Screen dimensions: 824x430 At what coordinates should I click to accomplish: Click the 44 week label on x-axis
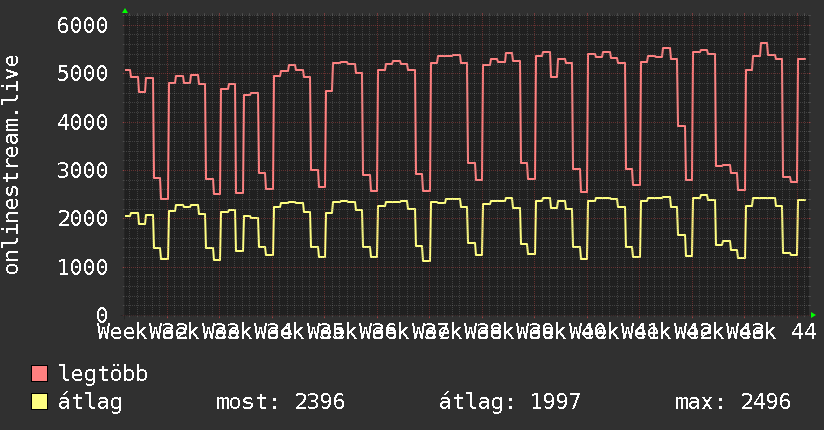[x=804, y=331]
